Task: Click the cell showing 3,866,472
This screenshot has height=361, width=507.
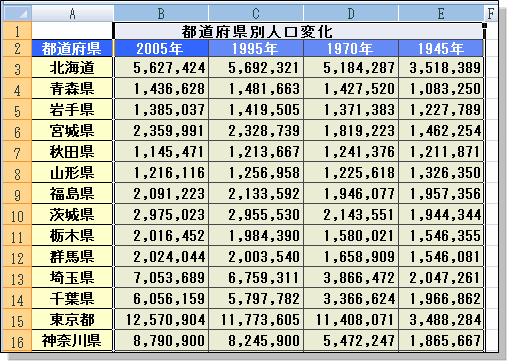Action: (351, 278)
